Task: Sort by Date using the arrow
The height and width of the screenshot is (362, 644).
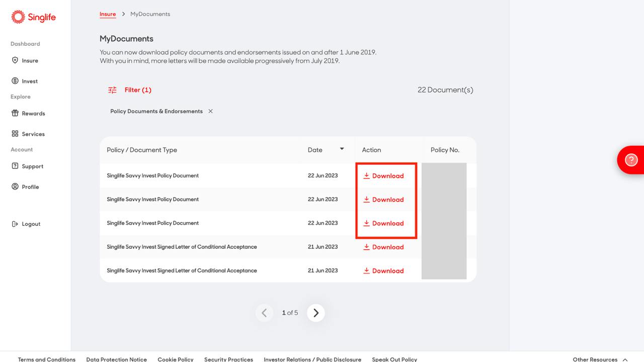Action: click(x=342, y=149)
